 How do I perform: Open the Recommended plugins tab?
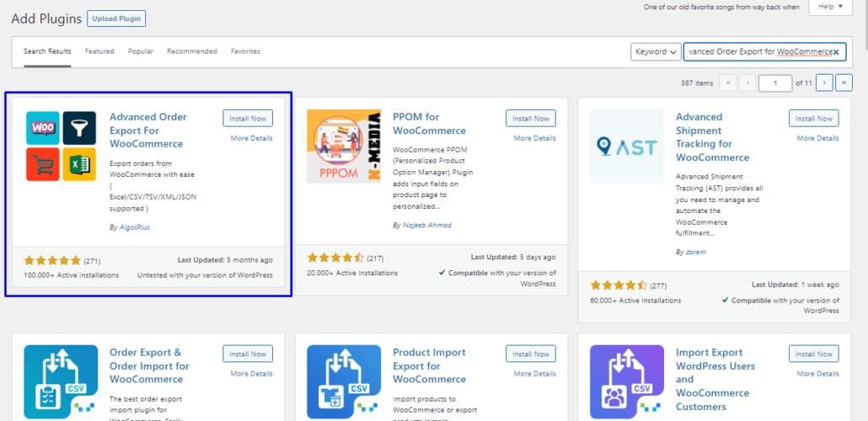[x=192, y=51]
